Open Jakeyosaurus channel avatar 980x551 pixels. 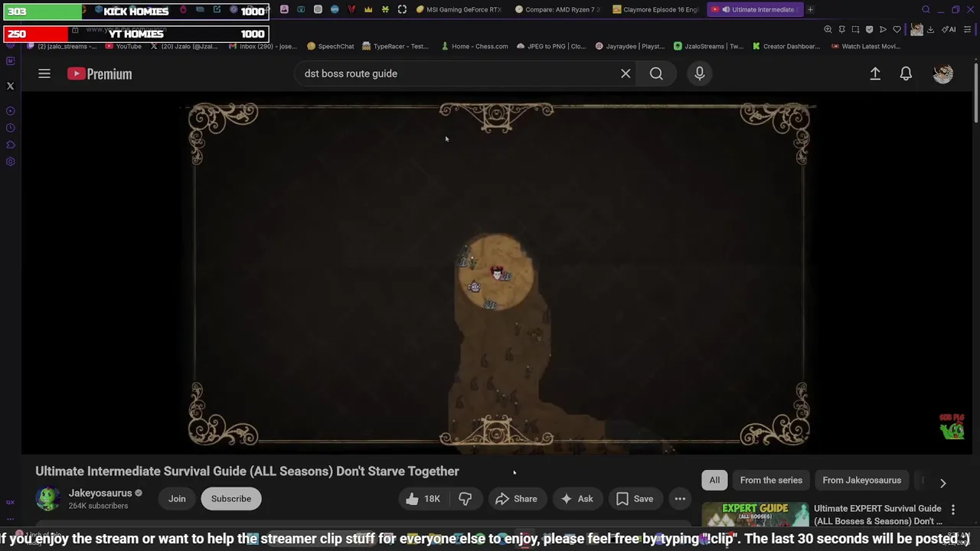tap(47, 499)
